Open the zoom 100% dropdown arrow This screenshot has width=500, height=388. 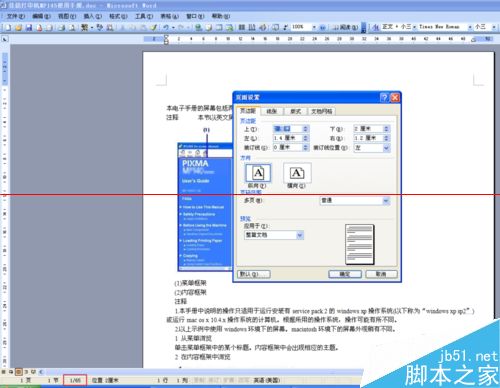point(314,27)
